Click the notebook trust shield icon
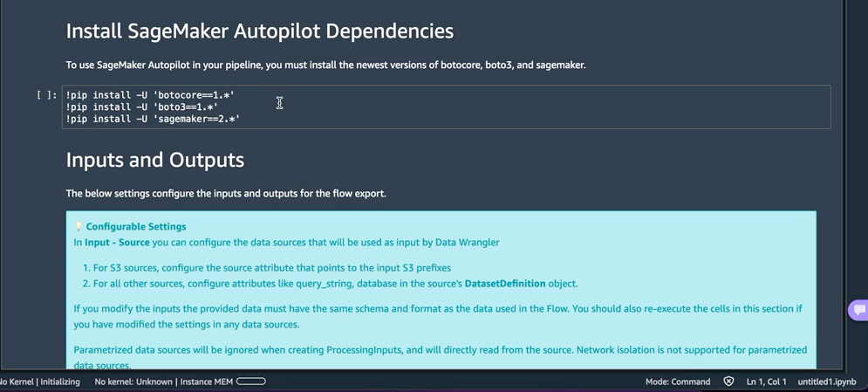The height and width of the screenshot is (392, 868). click(728, 382)
